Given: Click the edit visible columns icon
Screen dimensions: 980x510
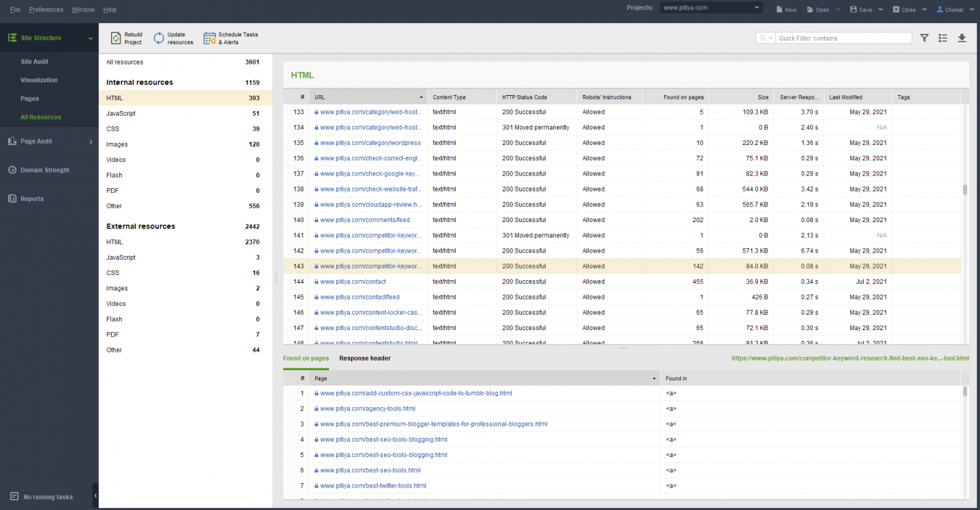Looking at the screenshot, I should pos(943,38).
